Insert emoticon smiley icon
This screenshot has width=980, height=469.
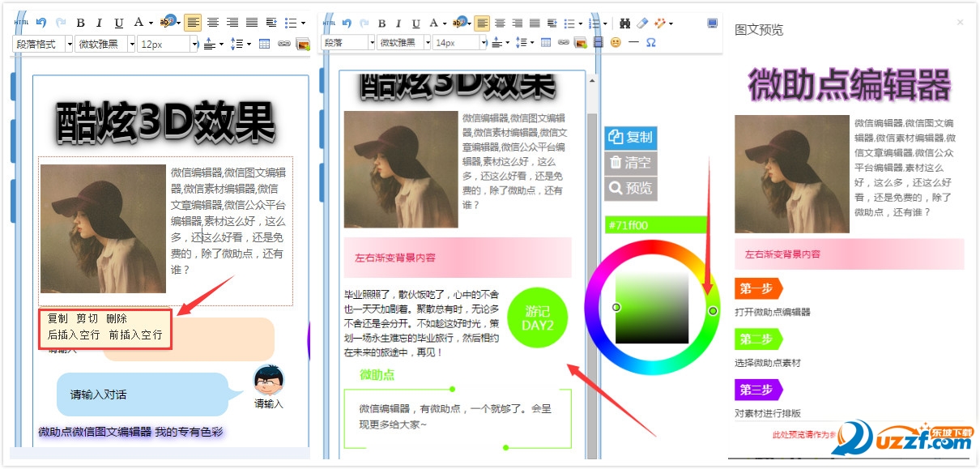coord(616,43)
